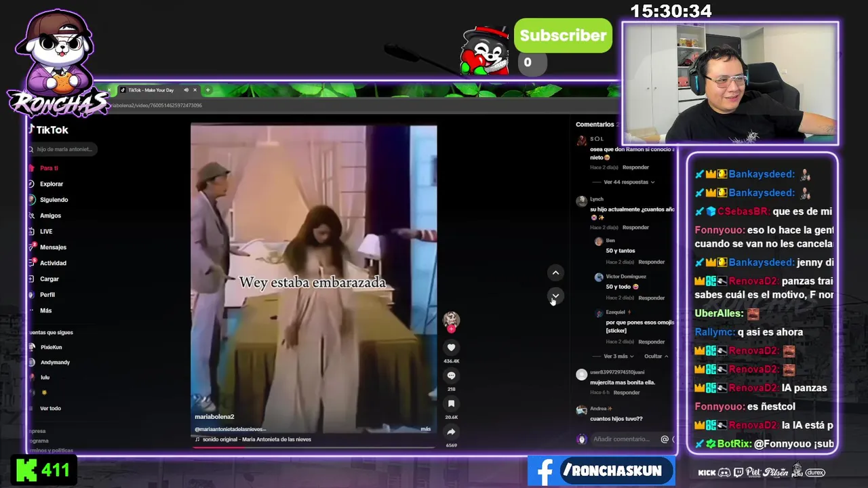
Task: Click the Cargar upload icon
Action: click(x=31, y=279)
